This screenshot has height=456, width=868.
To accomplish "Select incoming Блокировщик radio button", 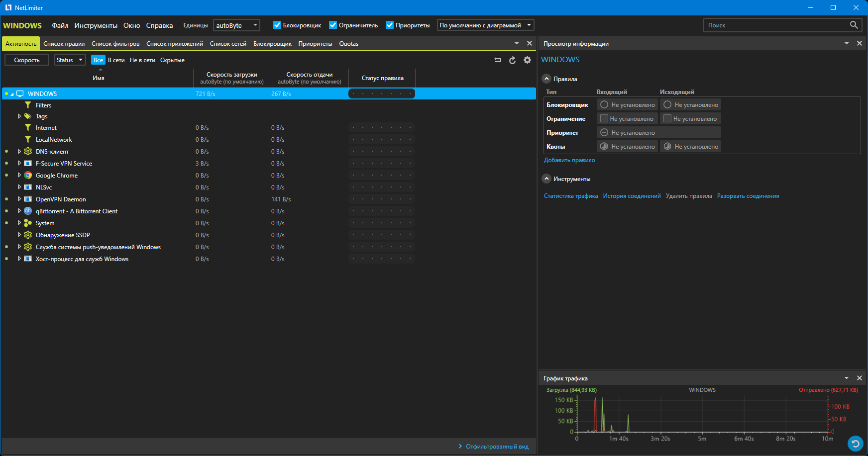I will click(x=604, y=105).
